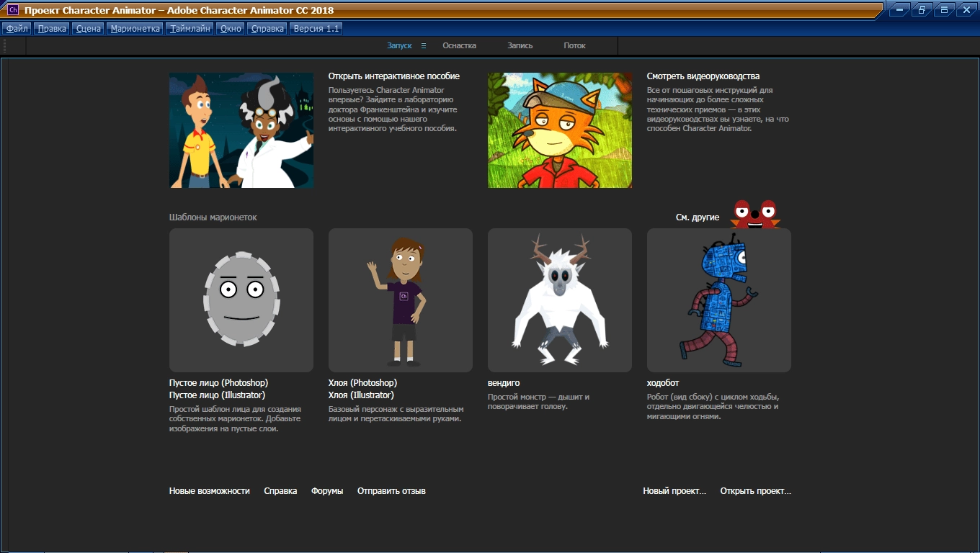Click 'Отправить отзыв' link
Image resolution: width=980 pixels, height=553 pixels.
391,491
